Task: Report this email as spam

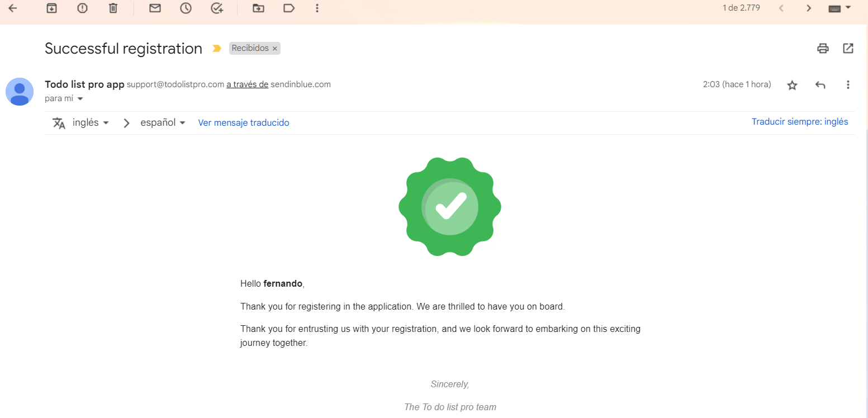Action: [x=82, y=8]
